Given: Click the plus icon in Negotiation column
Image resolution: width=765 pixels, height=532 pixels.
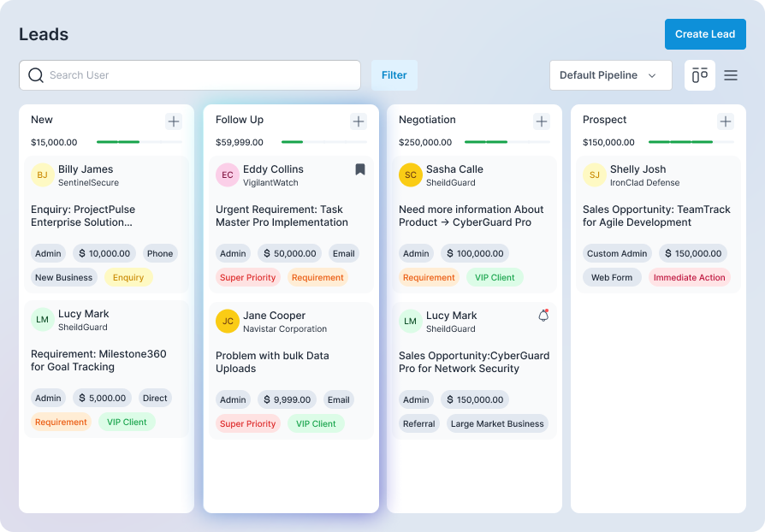Looking at the screenshot, I should coord(541,121).
